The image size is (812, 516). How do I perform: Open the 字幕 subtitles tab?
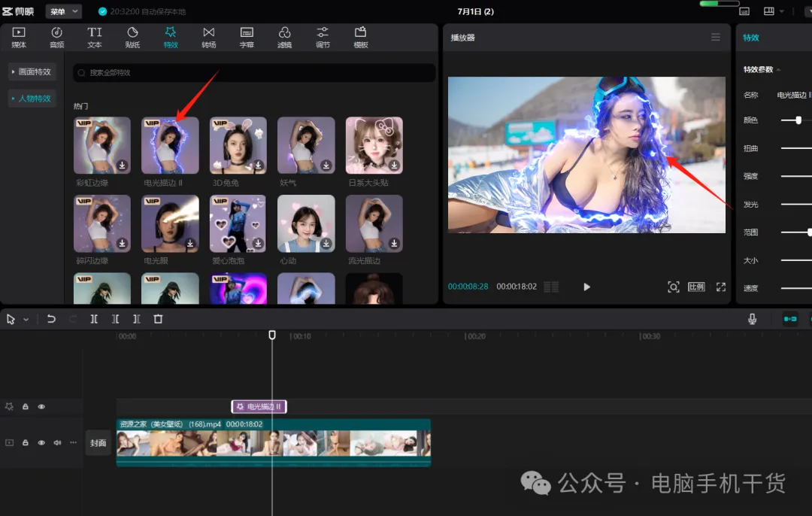[247, 38]
